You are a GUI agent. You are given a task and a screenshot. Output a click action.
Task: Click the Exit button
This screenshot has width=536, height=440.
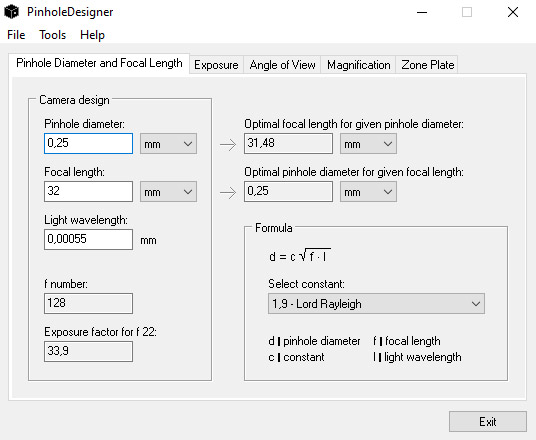point(488,422)
